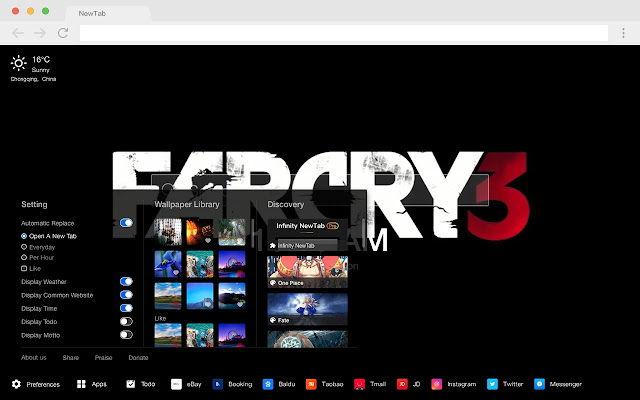Turn off the Display Time toggle

pos(126,308)
